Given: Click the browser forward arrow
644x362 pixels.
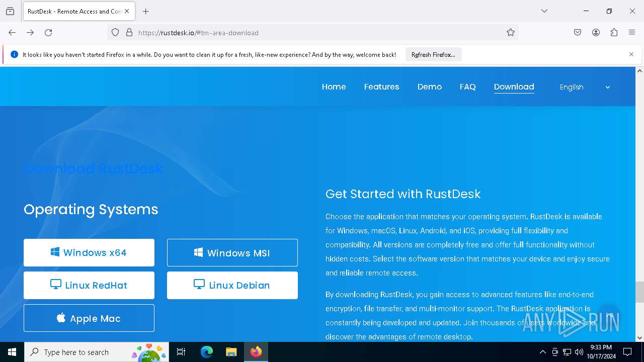Looking at the screenshot, I should pos(30,33).
